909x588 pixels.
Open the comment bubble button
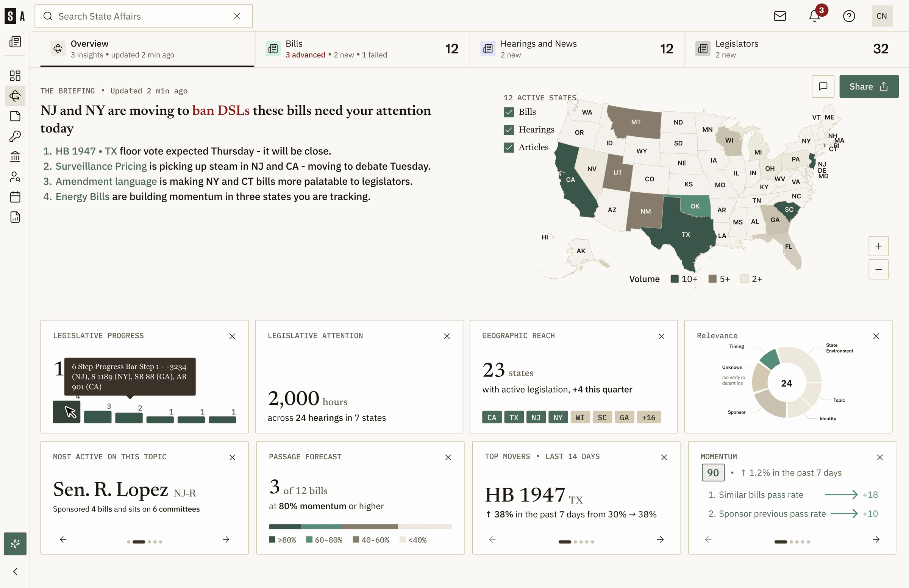(x=823, y=86)
